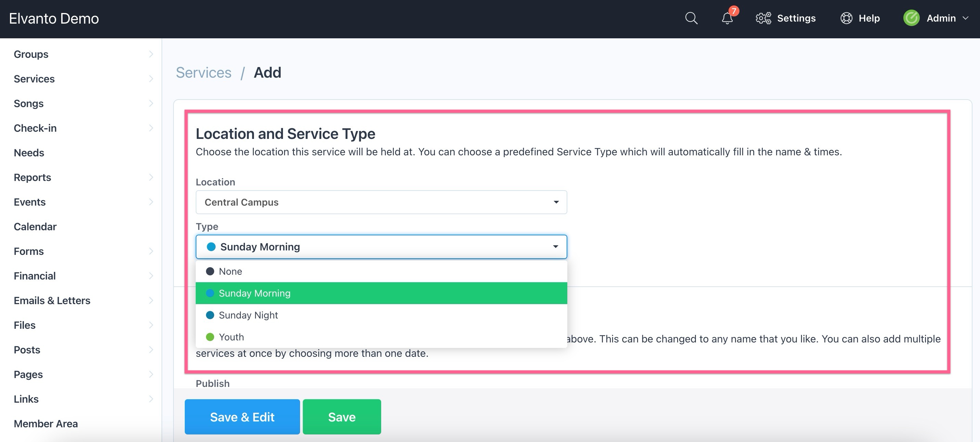Open Member Area in the sidebar
The height and width of the screenshot is (442, 980).
point(46,424)
